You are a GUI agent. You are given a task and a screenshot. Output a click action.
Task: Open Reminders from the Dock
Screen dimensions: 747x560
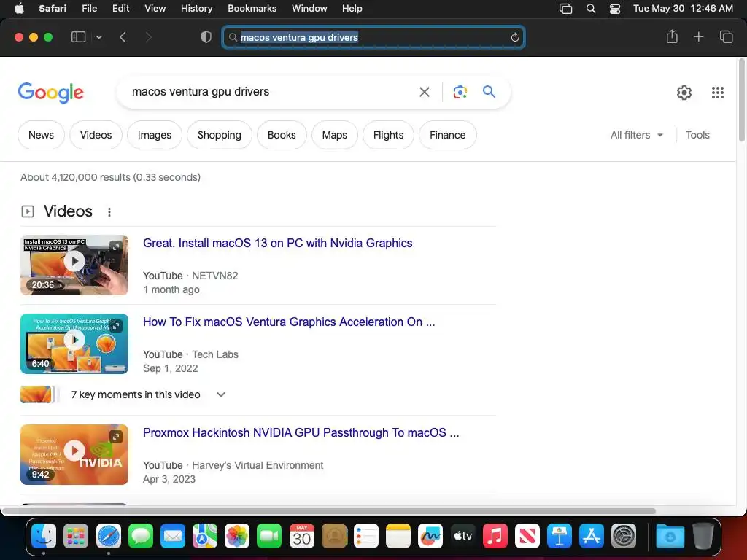[366, 536]
